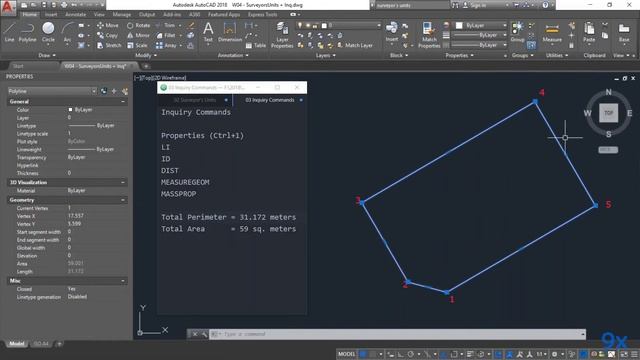640x360 pixels.
Task: Expand the Draw panel flyout
Action: pyautogui.click(x=47, y=55)
